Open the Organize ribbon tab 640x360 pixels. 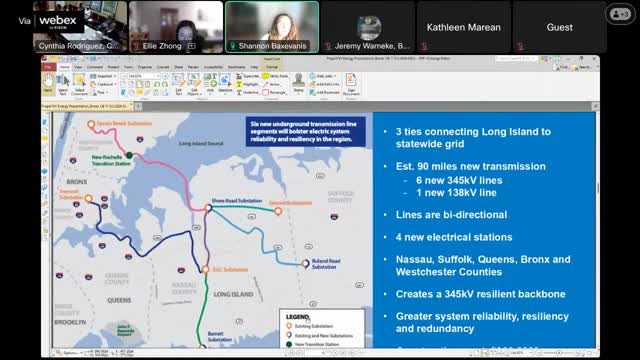(144, 67)
